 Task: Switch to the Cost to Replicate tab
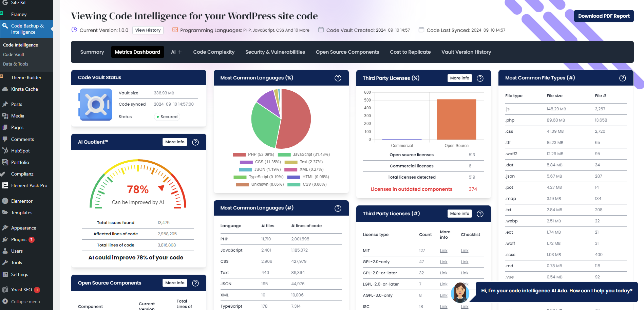410,52
